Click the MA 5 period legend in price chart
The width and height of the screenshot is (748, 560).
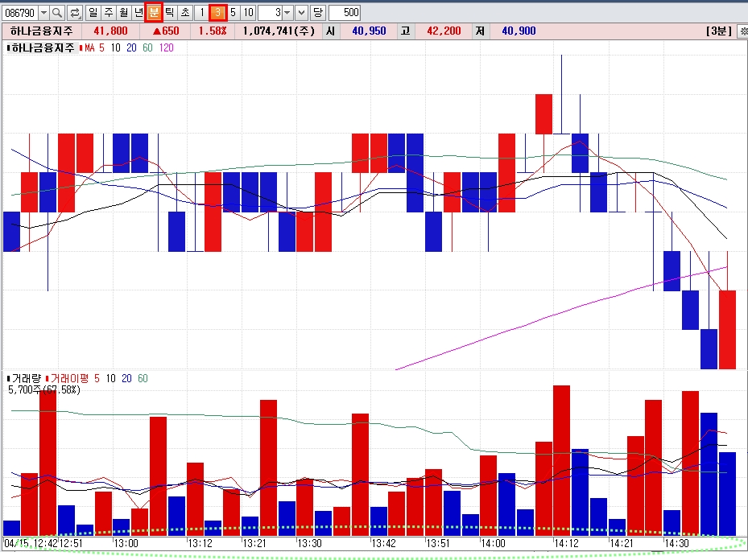(101, 47)
